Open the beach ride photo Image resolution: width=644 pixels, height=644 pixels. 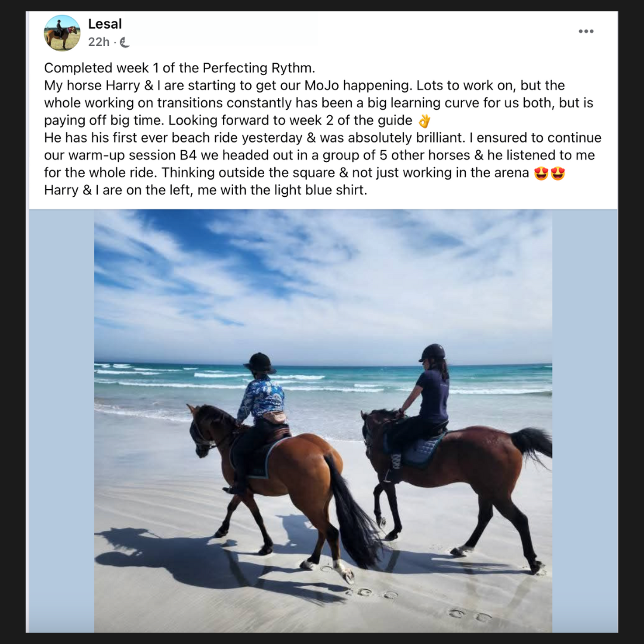(x=323, y=420)
